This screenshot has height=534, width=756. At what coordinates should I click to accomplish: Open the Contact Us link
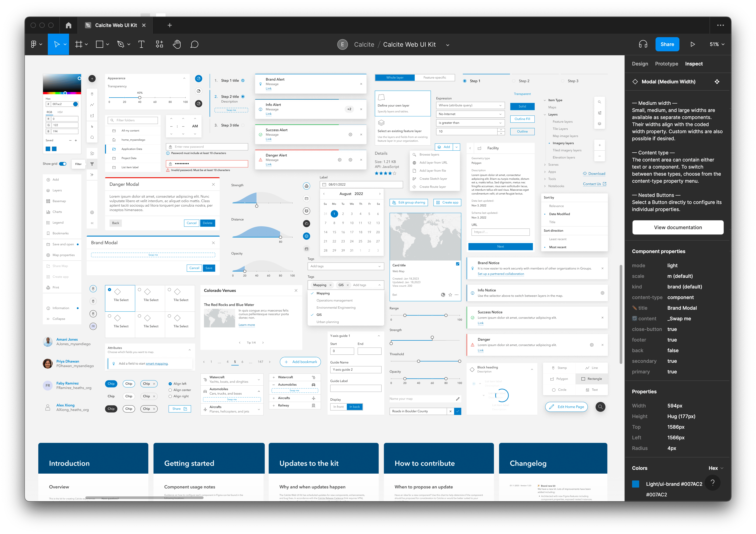tap(592, 184)
